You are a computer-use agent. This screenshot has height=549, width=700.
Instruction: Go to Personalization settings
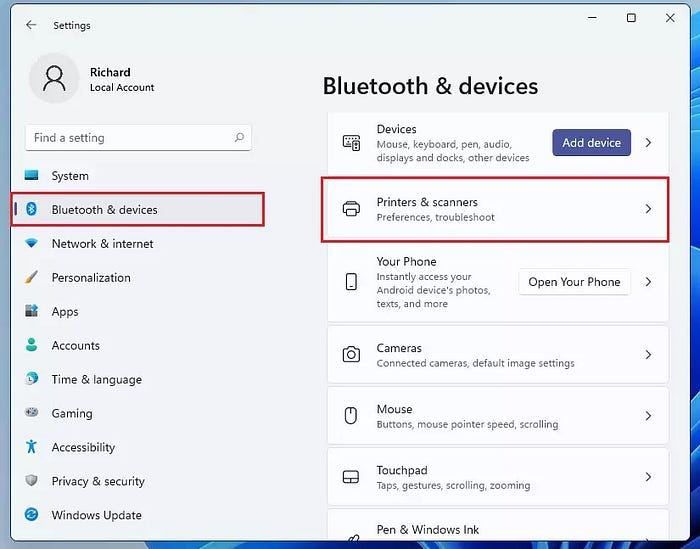138,277
